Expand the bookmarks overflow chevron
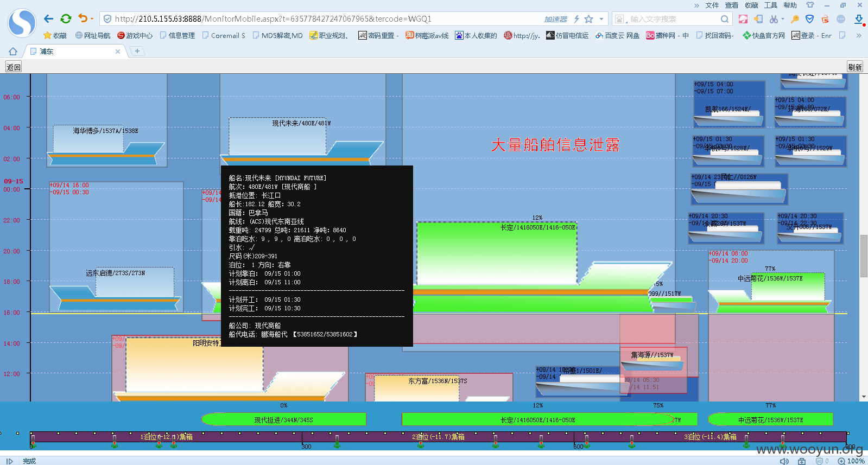Viewport: 868px width, 465px height. pos(859,35)
